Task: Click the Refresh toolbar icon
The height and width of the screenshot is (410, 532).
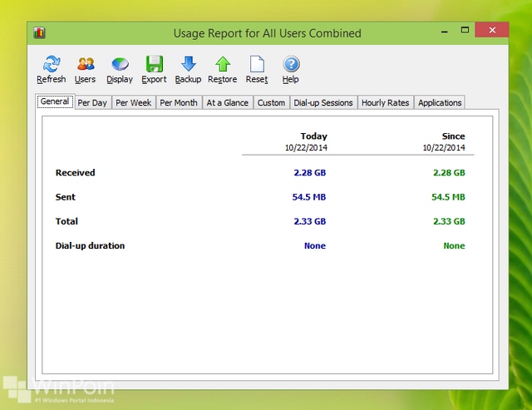Action: [x=52, y=65]
